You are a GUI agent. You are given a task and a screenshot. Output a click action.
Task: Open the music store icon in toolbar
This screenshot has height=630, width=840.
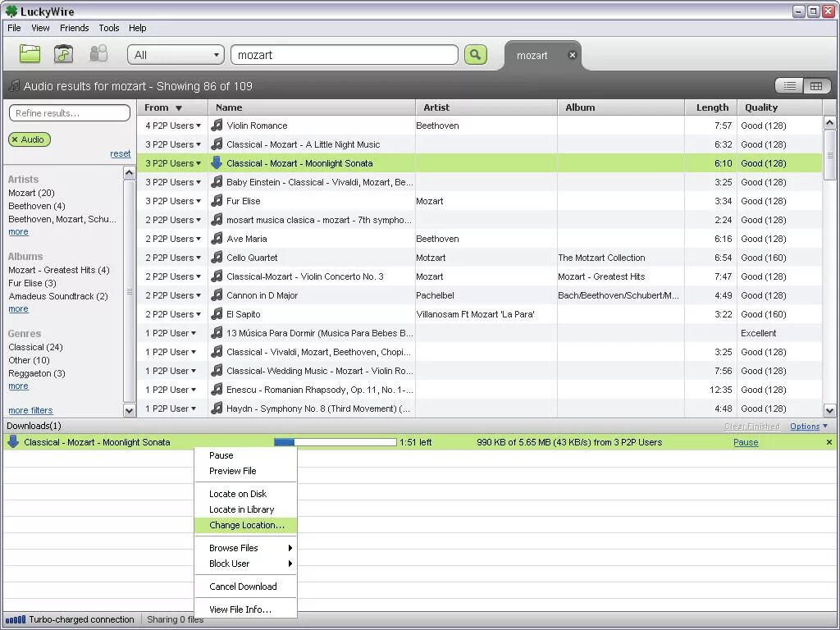coord(63,53)
